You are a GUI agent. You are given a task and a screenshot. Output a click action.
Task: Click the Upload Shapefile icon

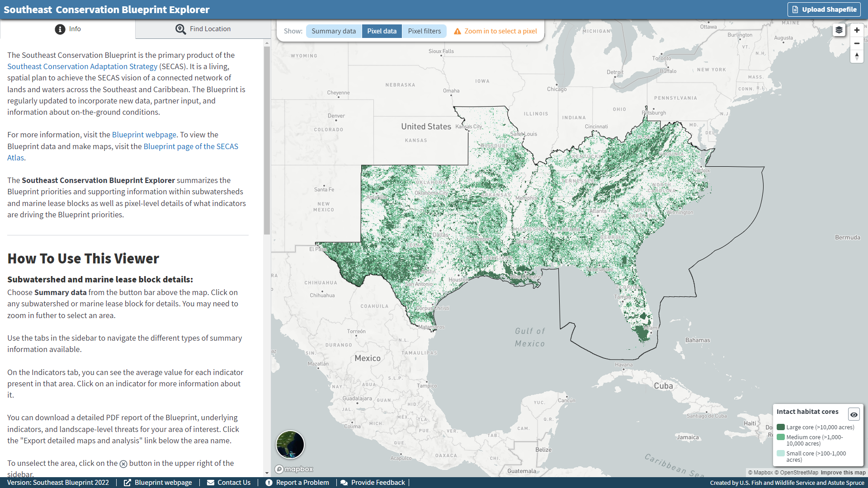pos(795,9)
